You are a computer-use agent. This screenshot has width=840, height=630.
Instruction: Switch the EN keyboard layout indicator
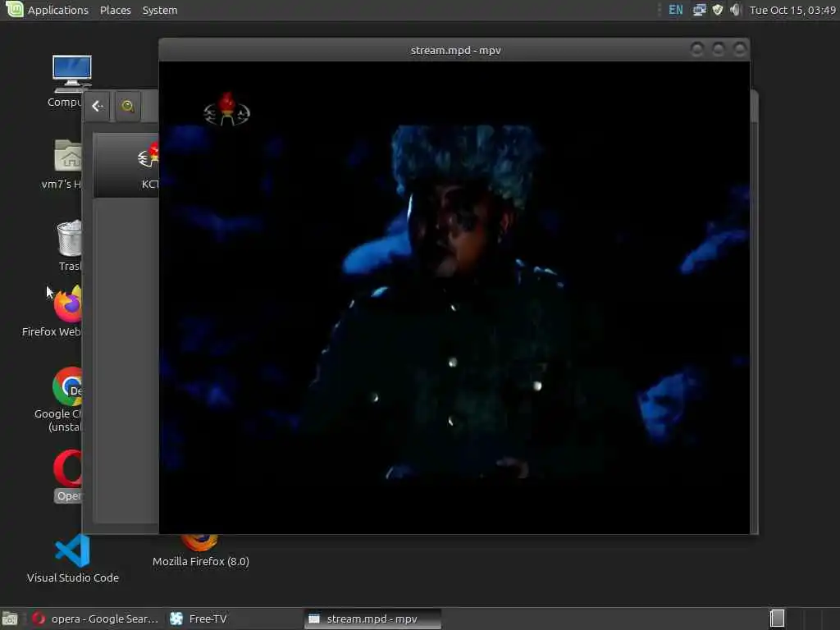point(676,10)
